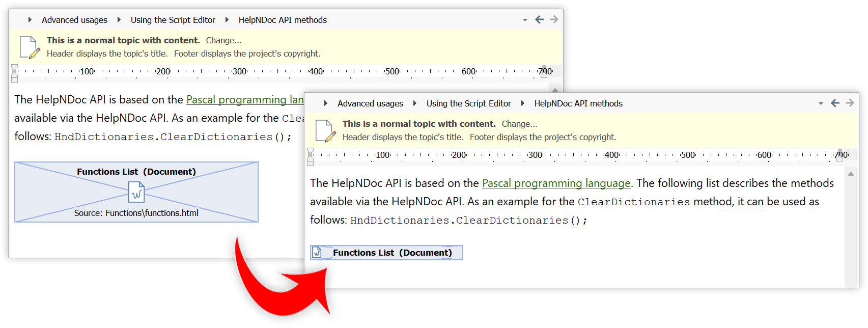Viewport: 868px width, 328px height.
Task: Select Using the Script Editor breadcrumb, front window
Action: point(468,103)
